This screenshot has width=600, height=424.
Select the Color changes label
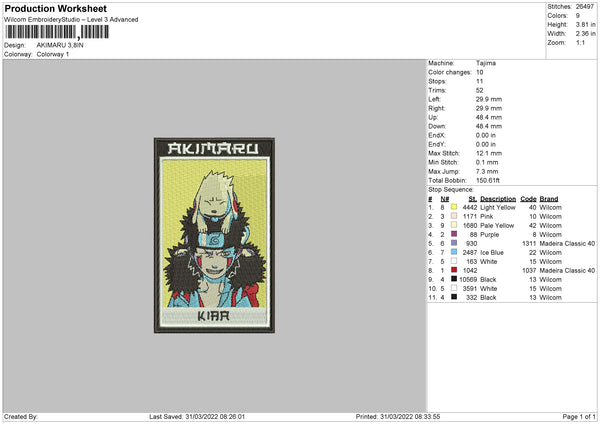point(450,72)
